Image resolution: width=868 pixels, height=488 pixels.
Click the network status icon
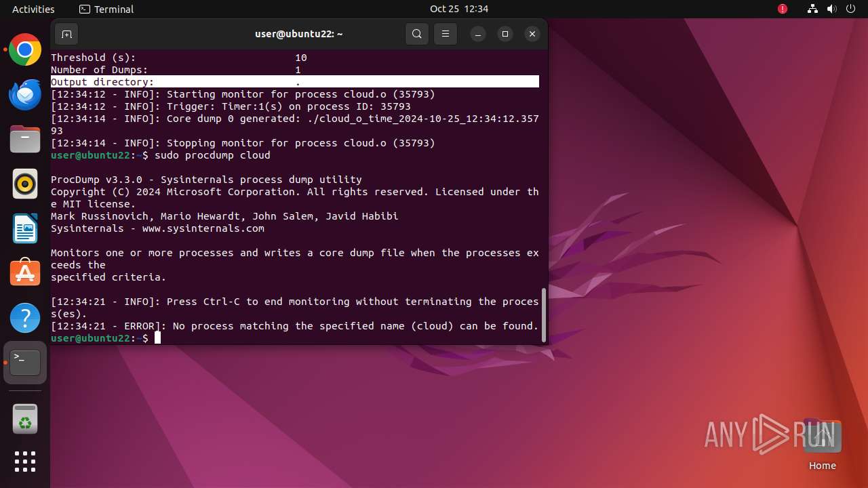[813, 9]
